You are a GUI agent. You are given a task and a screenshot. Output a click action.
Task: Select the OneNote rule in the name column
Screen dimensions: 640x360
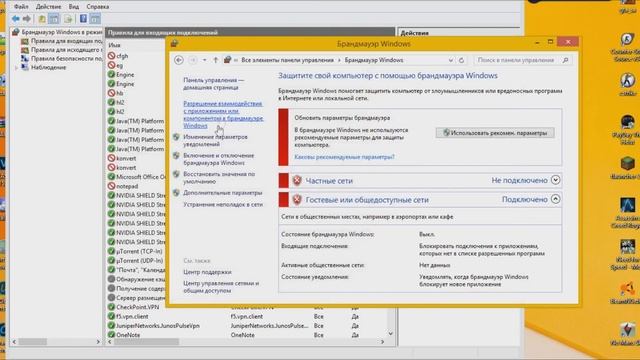[x=124, y=335]
